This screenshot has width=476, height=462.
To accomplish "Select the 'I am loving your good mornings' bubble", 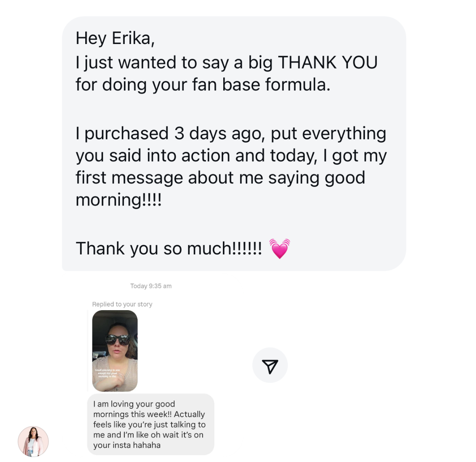I will pos(151,424).
